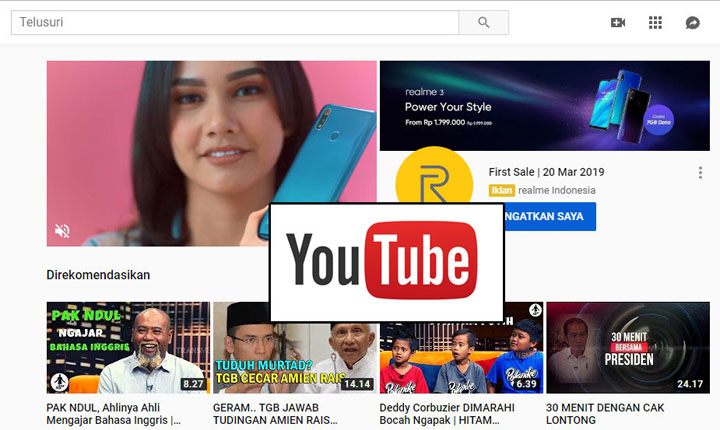Click the INGATKAN SAYA blue button
The image size is (720, 430).
(550, 216)
